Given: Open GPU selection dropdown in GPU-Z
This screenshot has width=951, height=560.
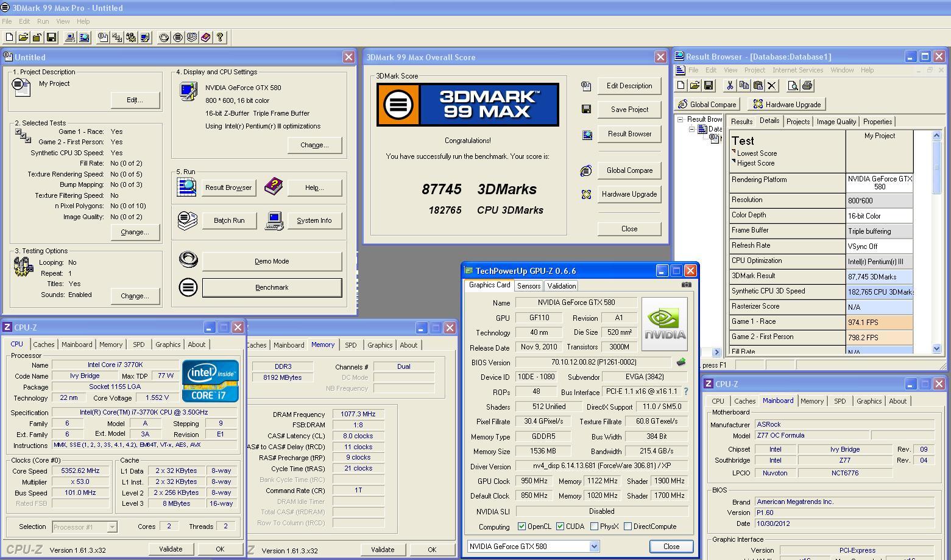Looking at the screenshot, I should point(594,547).
